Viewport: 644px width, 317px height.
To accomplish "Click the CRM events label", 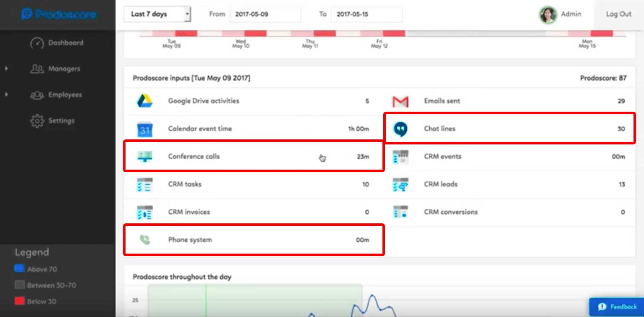I will tap(442, 157).
